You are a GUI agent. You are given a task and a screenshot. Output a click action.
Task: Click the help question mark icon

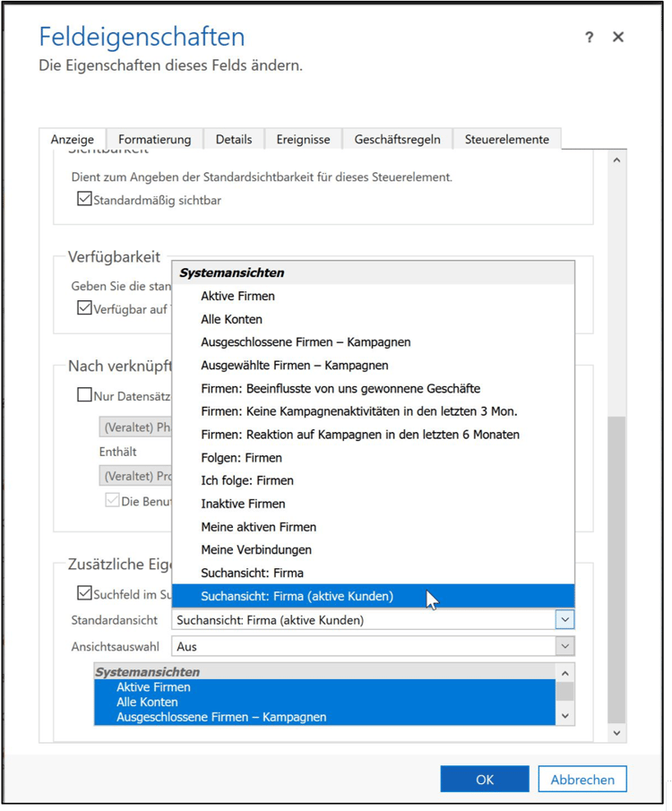[x=589, y=38]
